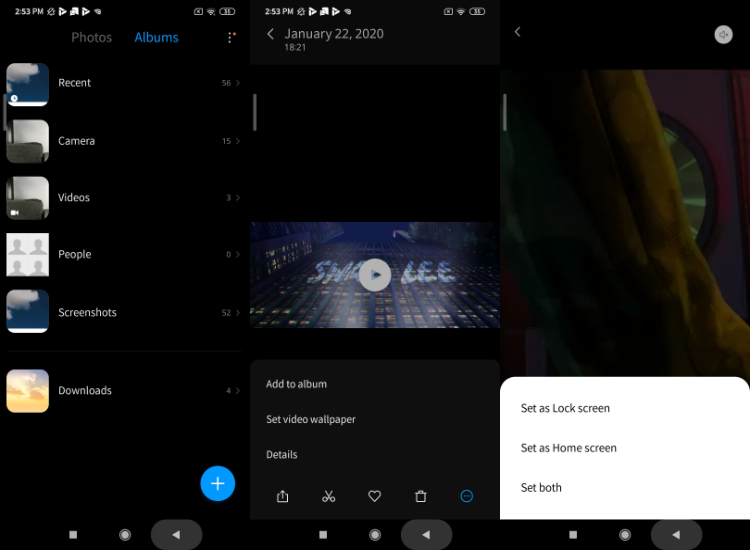Toggle the mute sound button on wallpaper preview

coord(723,34)
